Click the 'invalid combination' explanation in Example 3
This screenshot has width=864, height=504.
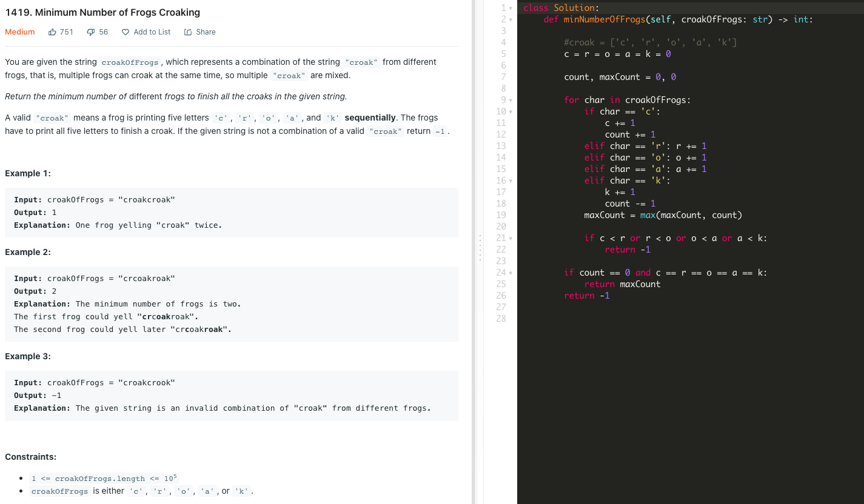point(223,408)
